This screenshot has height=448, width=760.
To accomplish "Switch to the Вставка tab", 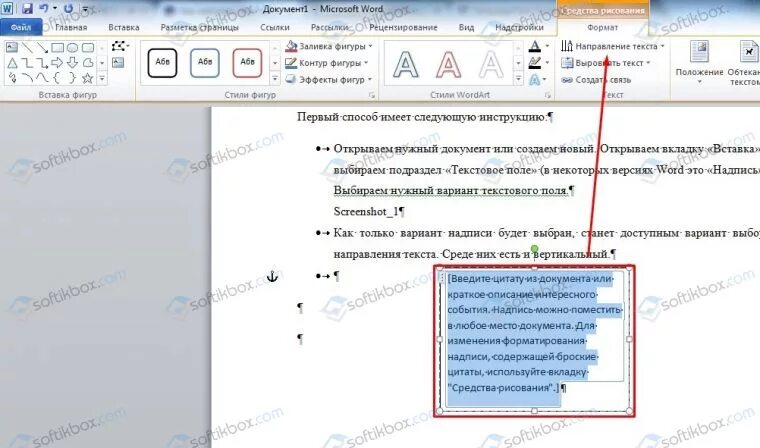I will coord(124,28).
